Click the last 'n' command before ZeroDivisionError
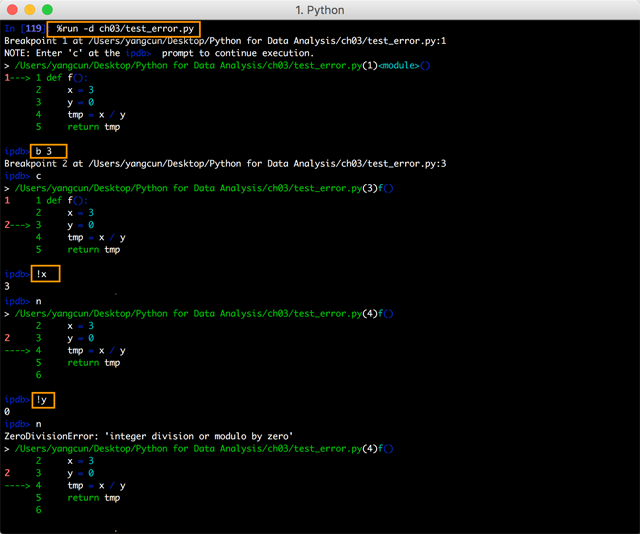 click(38, 424)
